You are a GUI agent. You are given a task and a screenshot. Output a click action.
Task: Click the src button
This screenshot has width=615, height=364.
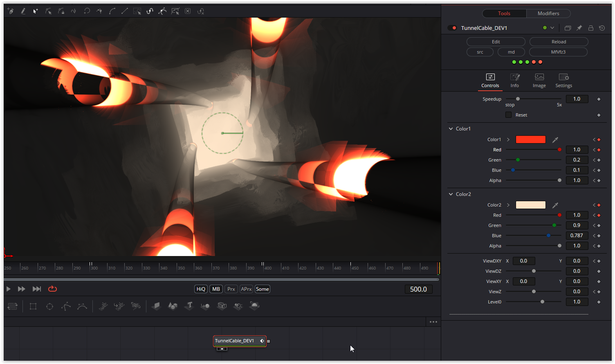pos(480,52)
